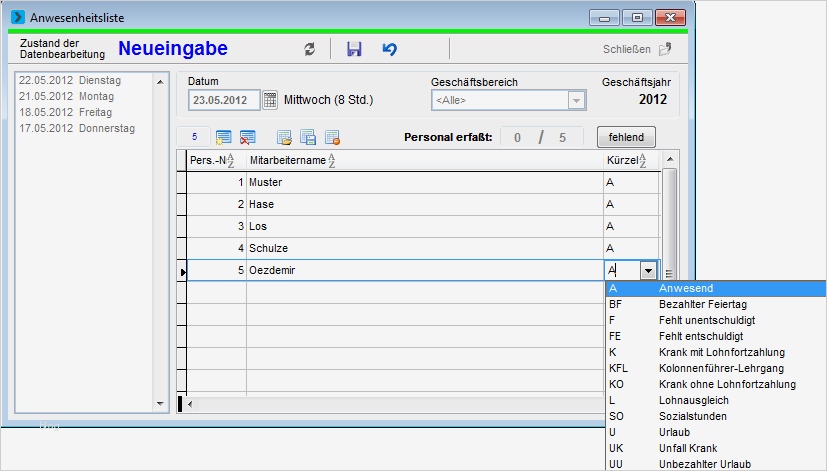Select KO Krank ohne Lohnfortzahlung
Image resolution: width=827 pixels, height=471 pixels.
(716, 384)
